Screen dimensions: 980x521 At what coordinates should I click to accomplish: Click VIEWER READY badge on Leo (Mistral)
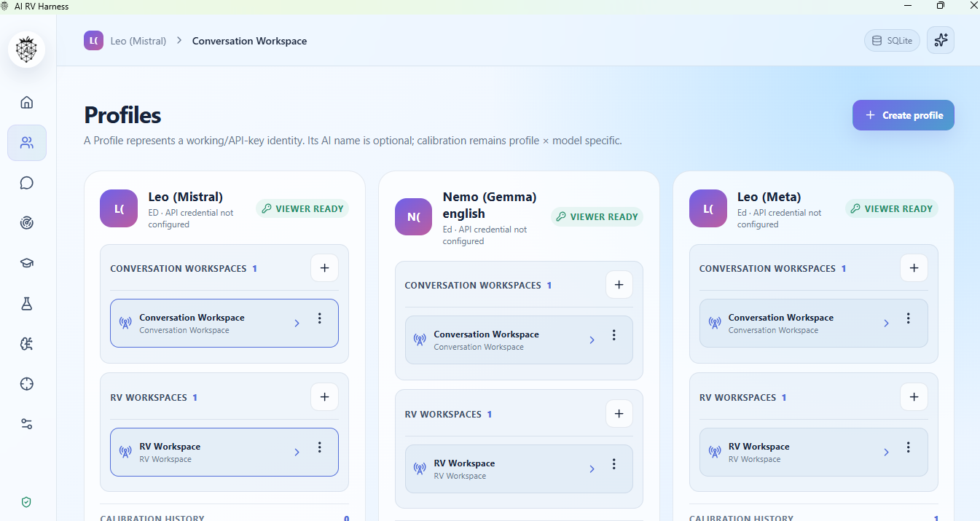tap(302, 208)
